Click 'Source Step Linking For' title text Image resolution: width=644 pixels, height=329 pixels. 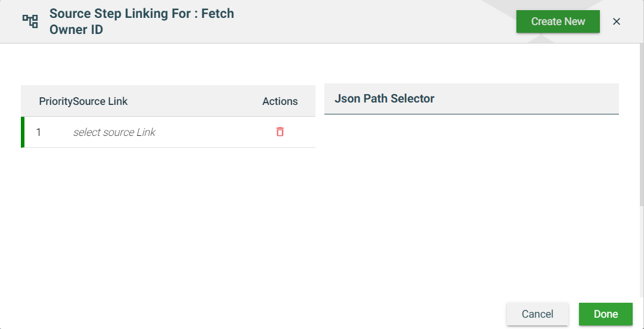(x=120, y=13)
